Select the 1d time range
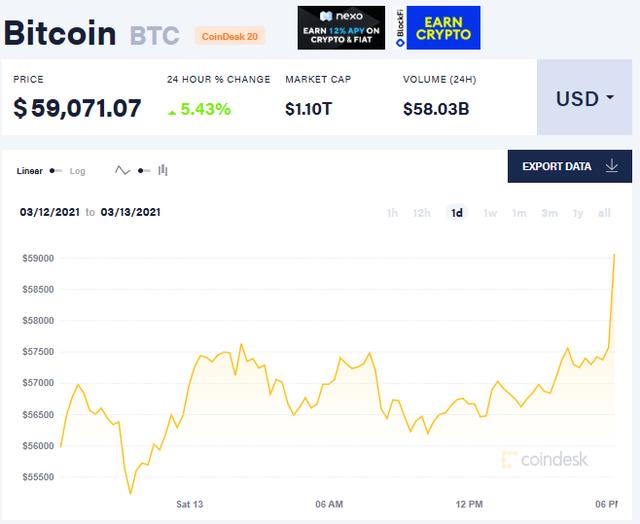 click(457, 213)
